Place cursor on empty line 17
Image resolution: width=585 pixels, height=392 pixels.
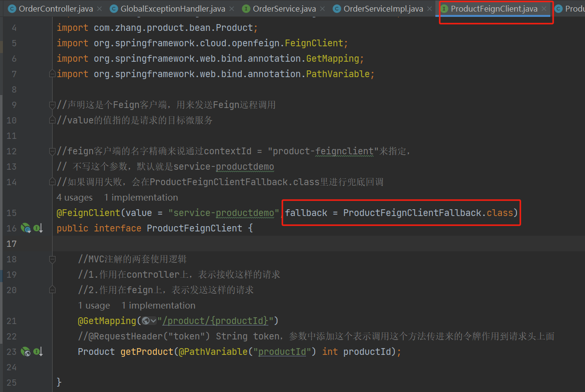pos(319,244)
